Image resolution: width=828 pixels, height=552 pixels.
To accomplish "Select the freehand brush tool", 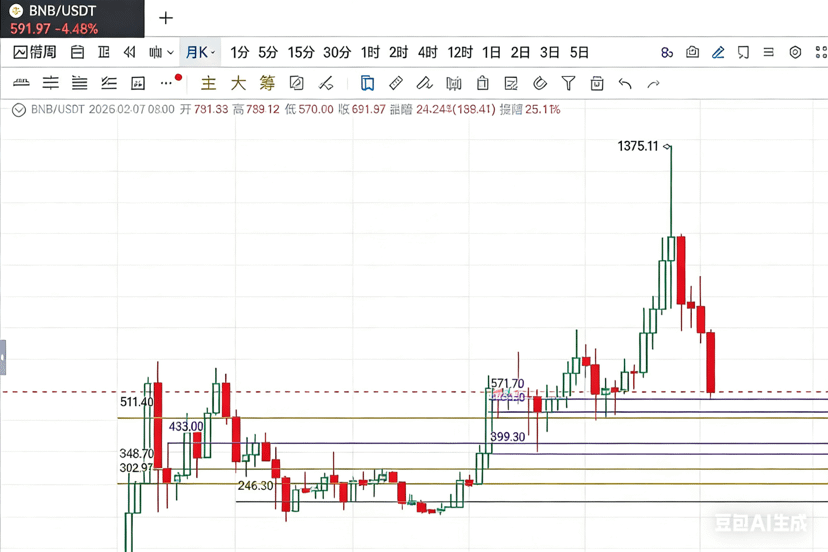I will (425, 83).
